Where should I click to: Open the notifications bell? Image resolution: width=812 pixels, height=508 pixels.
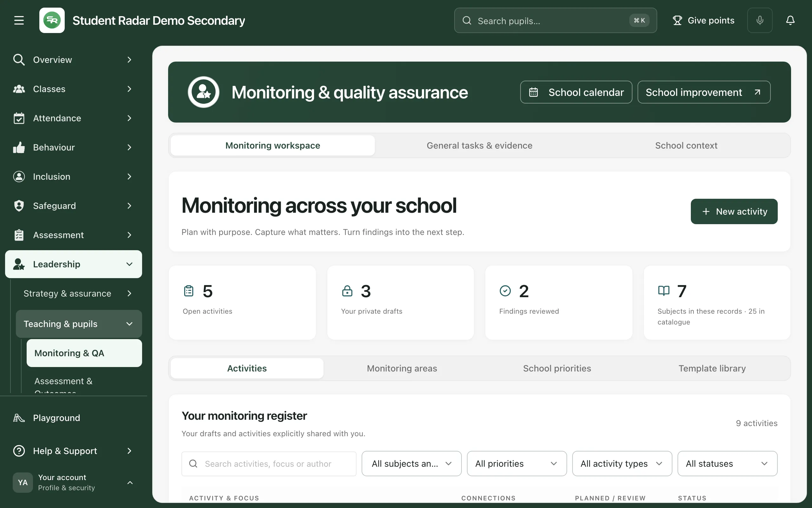790,21
